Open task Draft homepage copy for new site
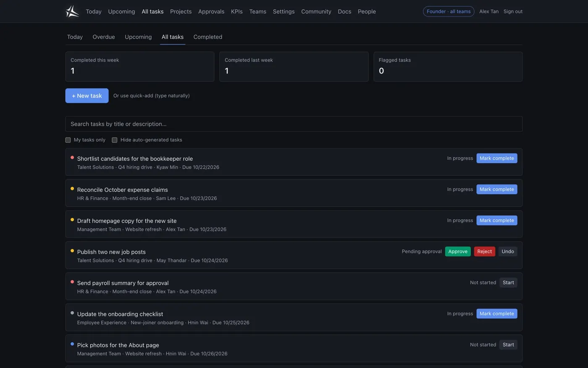Image resolution: width=588 pixels, height=368 pixels. [x=127, y=221]
